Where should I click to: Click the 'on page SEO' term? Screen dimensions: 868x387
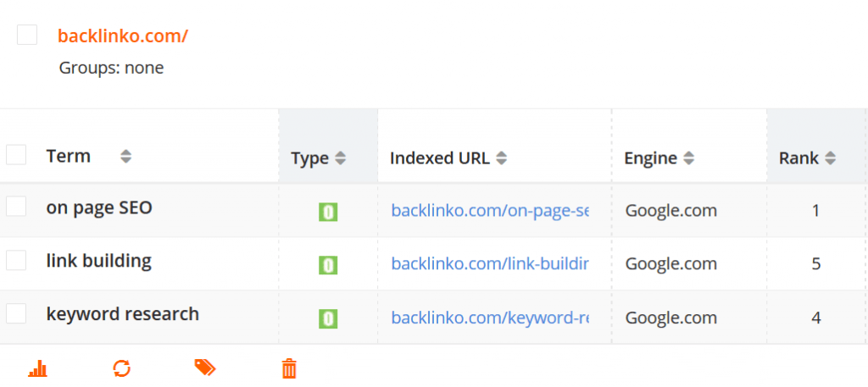99,207
